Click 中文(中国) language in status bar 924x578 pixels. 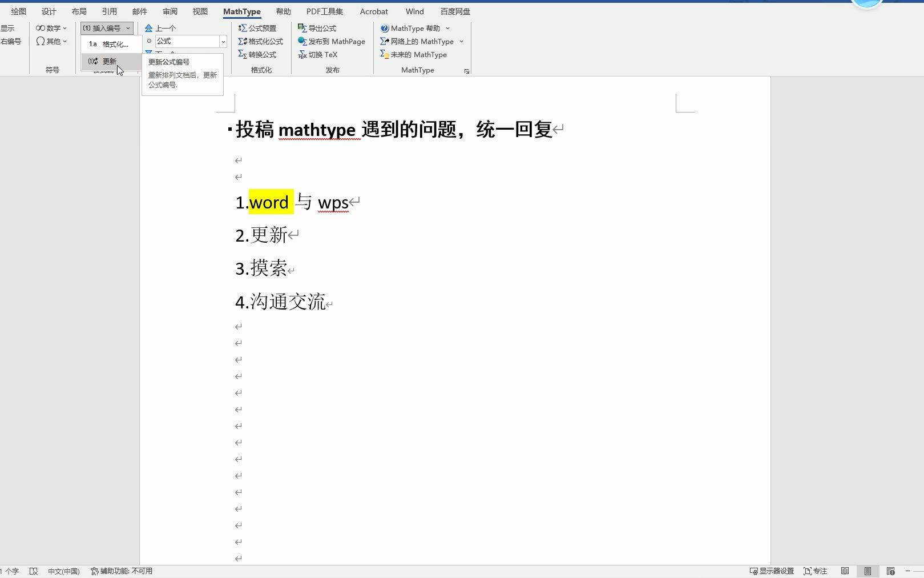click(x=64, y=571)
